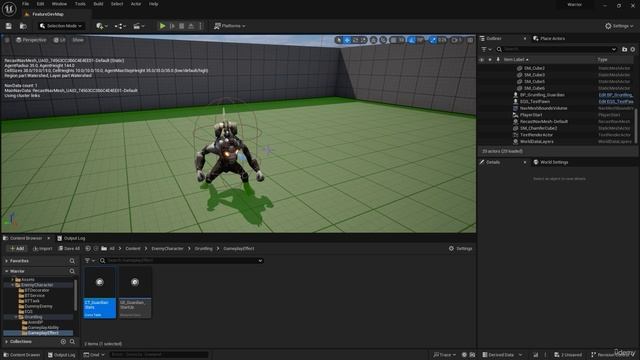This screenshot has height=360, width=640.
Task: Open the Edit BP_Gruntling blueprint link
Action: tap(616, 95)
